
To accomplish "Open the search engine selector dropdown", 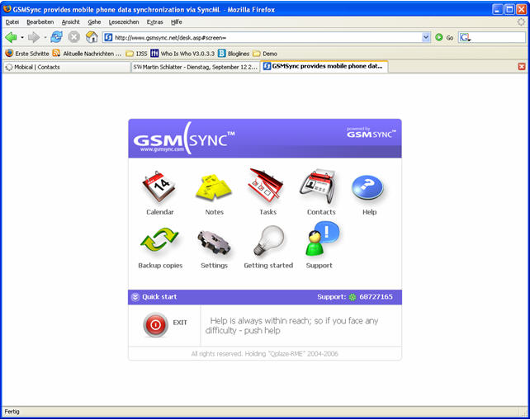I will [466, 37].
